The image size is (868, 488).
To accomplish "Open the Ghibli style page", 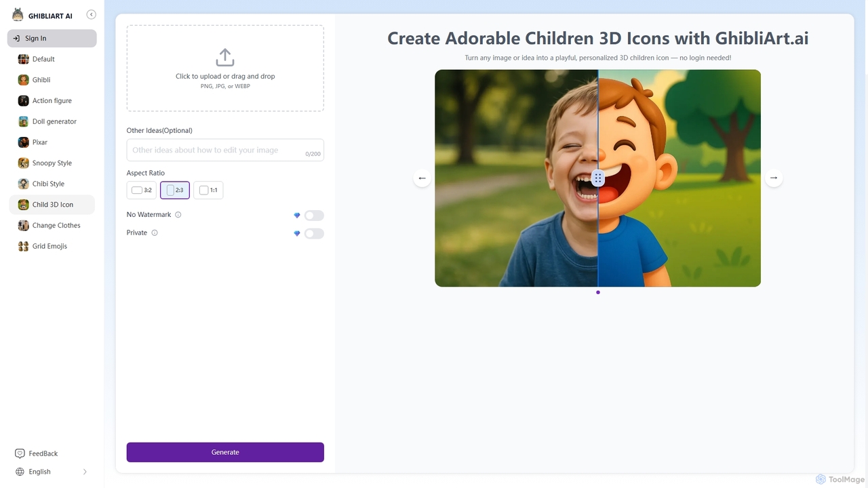I will [52, 80].
